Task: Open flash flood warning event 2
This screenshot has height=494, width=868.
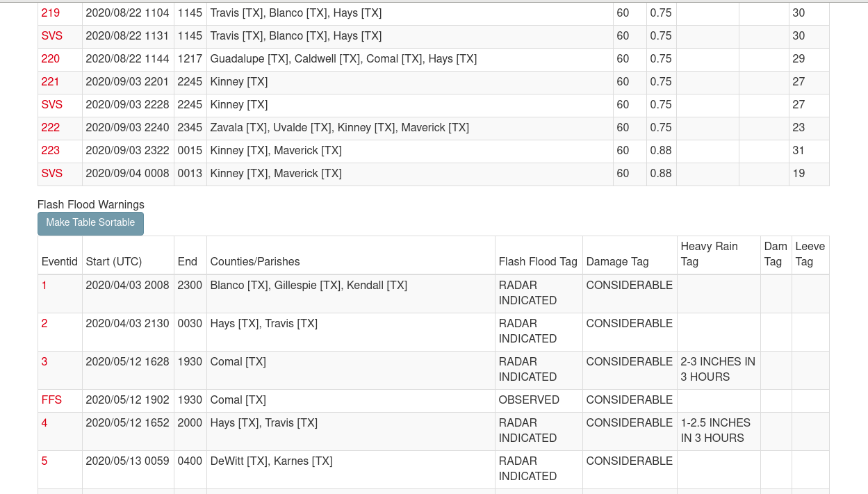Action: pyautogui.click(x=44, y=324)
